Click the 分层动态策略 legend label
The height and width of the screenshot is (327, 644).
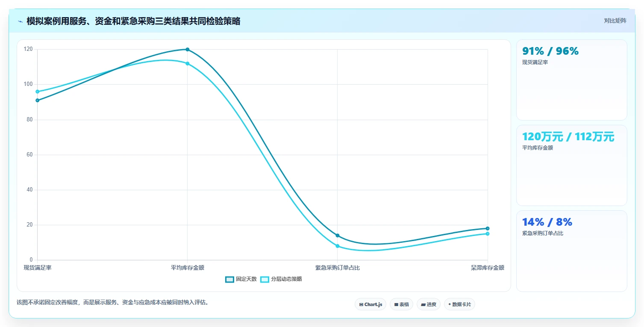click(286, 279)
